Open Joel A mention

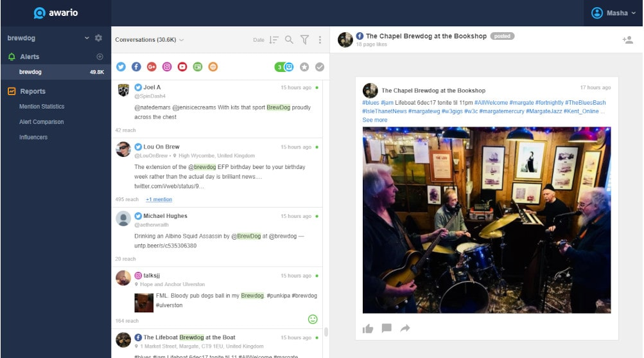(217, 109)
